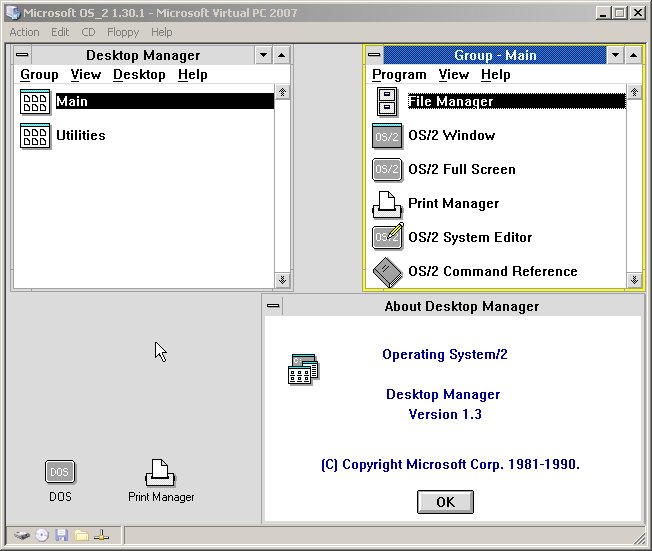652x551 pixels.
Task: Select the OS/2 Command Reference entry text
Action: 493,272
